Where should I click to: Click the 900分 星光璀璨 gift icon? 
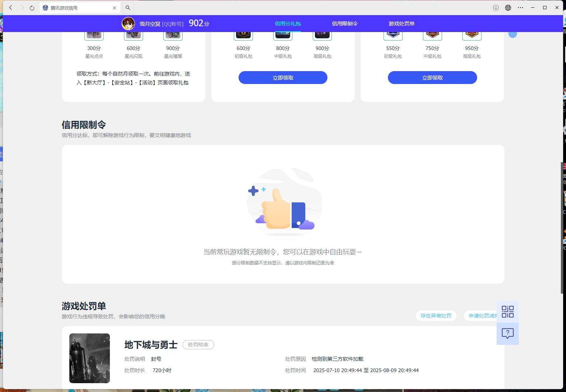click(173, 36)
